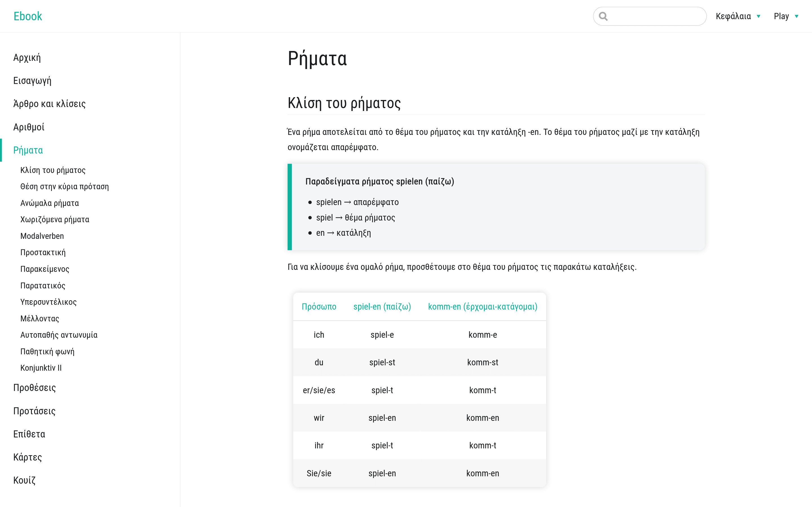The width and height of the screenshot is (812, 507).
Task: Go to Αρχική in sidebar
Action: pyautogui.click(x=27, y=58)
